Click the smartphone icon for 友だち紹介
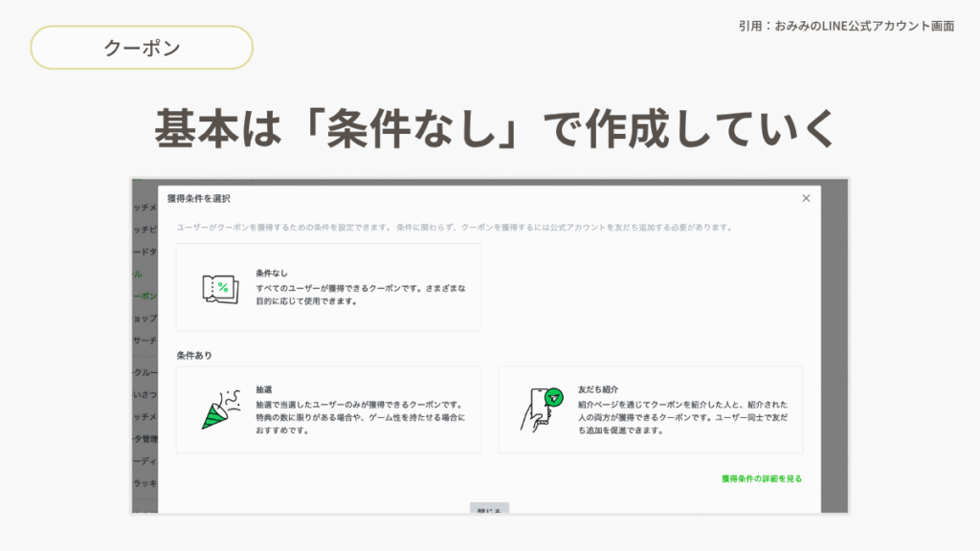 [x=541, y=410]
